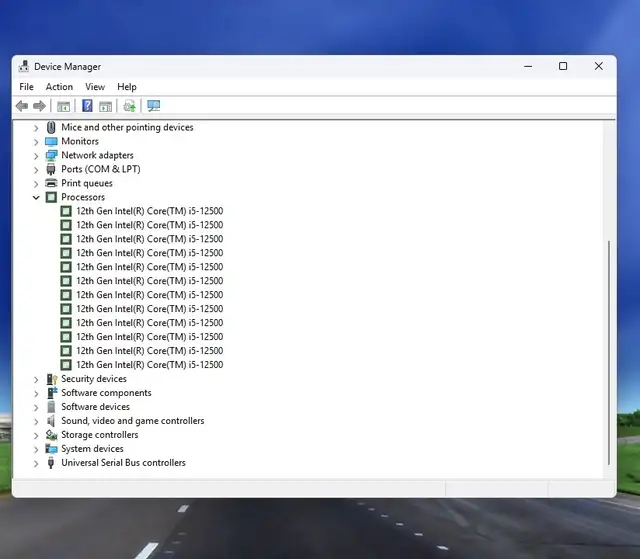The image size is (640, 559).
Task: Open the Help question-mark toolbar icon
Action: click(87, 106)
